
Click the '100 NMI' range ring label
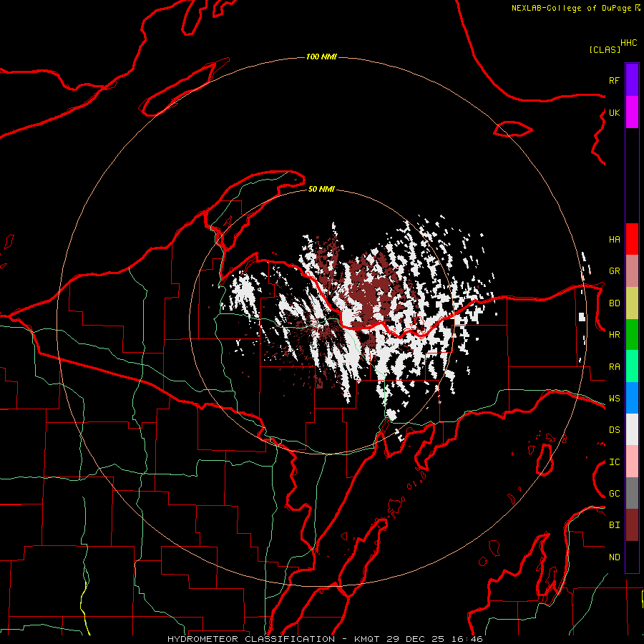click(x=321, y=57)
